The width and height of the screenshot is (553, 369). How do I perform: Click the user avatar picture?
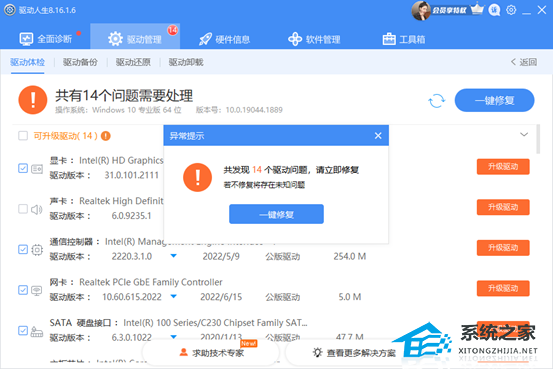pos(421,10)
